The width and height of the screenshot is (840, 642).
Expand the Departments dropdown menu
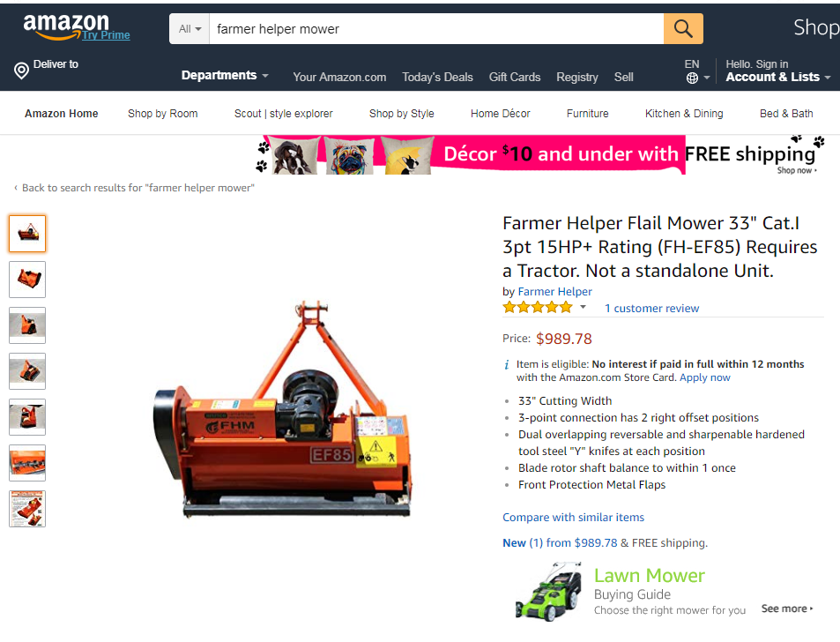225,76
